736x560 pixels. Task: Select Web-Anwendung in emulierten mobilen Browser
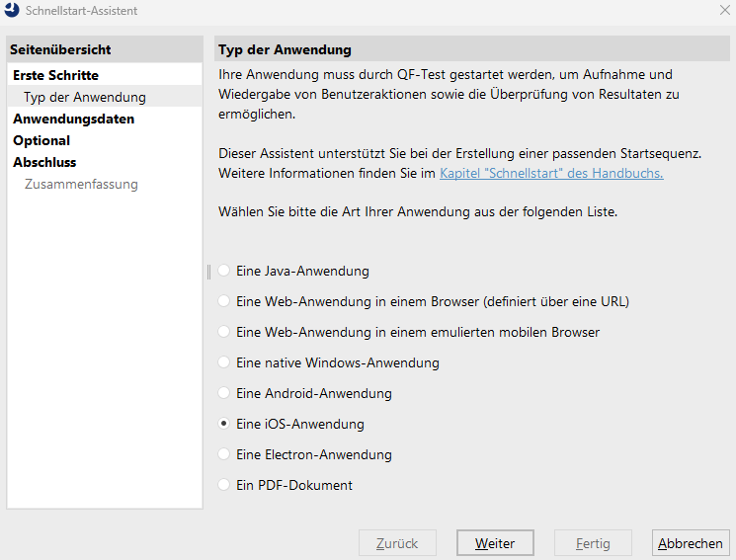pyautogui.click(x=224, y=332)
